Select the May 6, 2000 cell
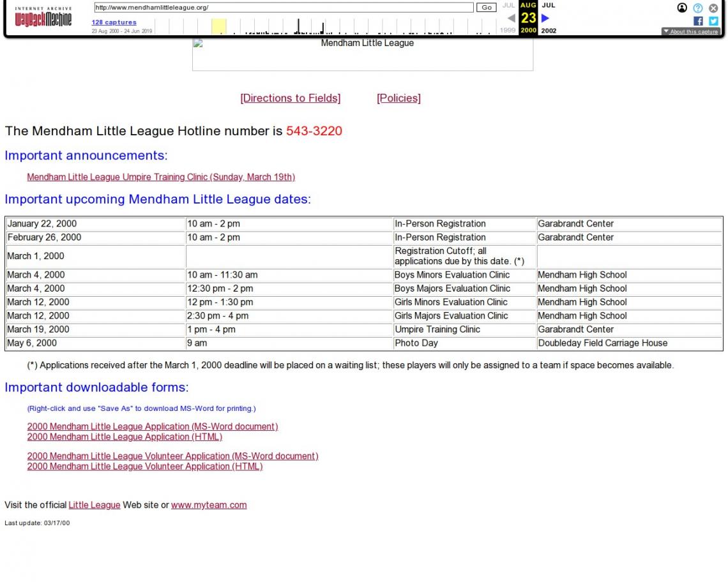 pos(95,343)
